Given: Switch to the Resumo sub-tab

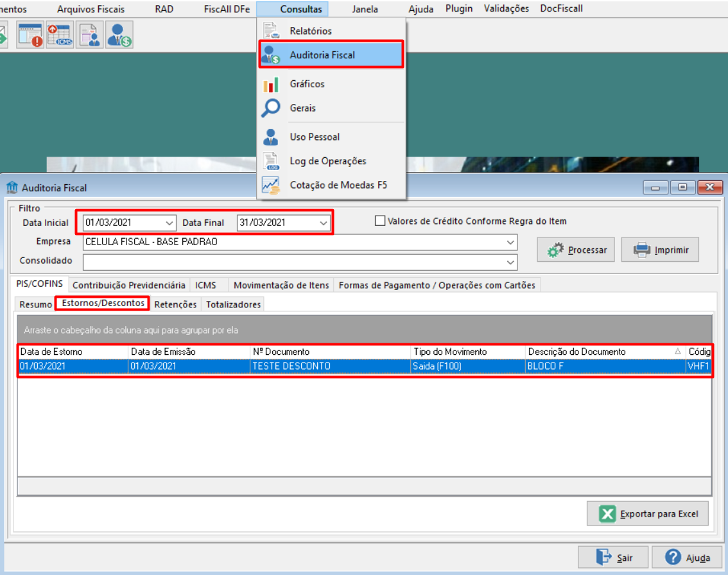Looking at the screenshot, I should coord(35,304).
